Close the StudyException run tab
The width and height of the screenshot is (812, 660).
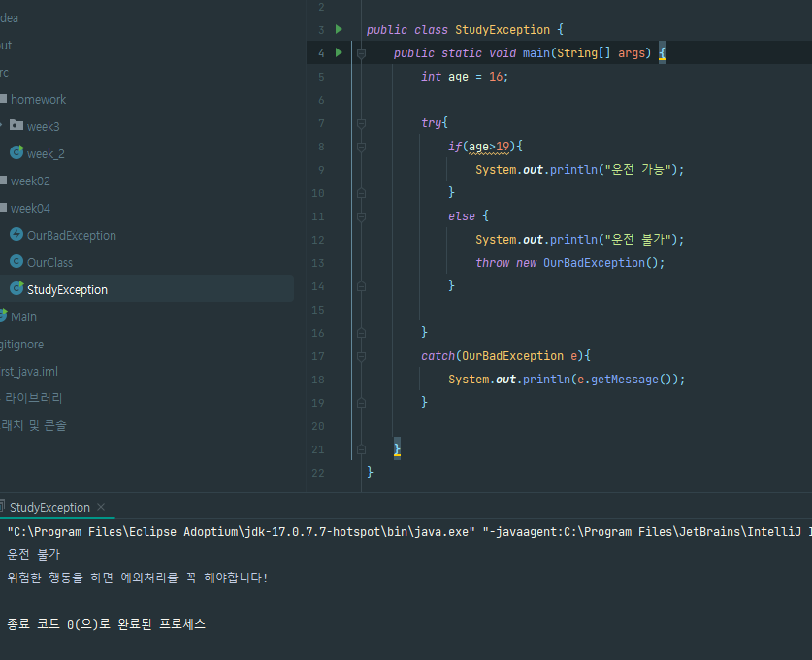pyautogui.click(x=101, y=507)
